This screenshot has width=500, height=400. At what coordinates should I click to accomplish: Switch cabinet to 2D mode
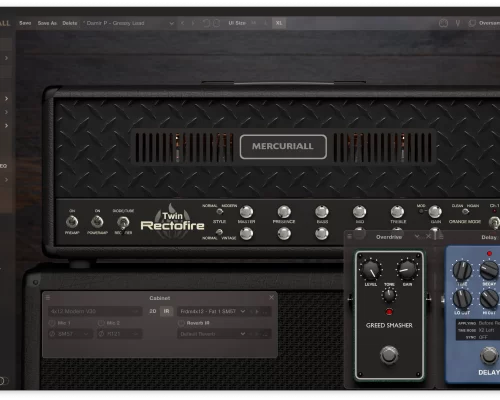click(x=153, y=311)
